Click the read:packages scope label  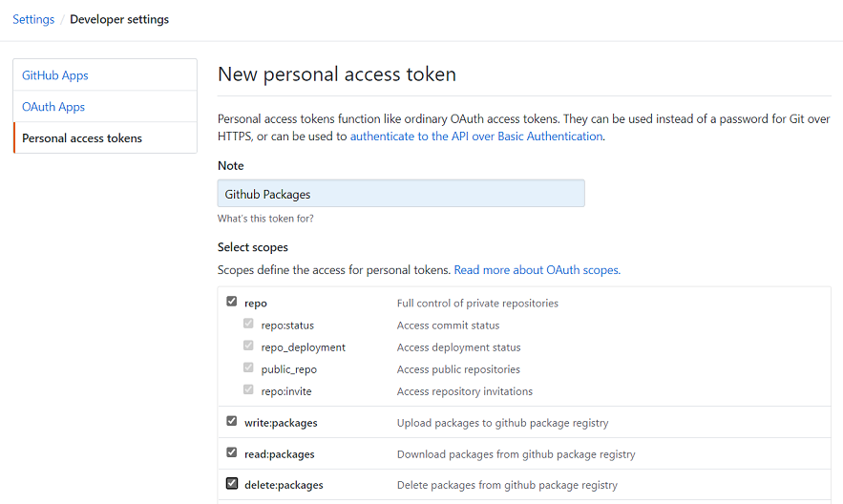[x=279, y=453]
